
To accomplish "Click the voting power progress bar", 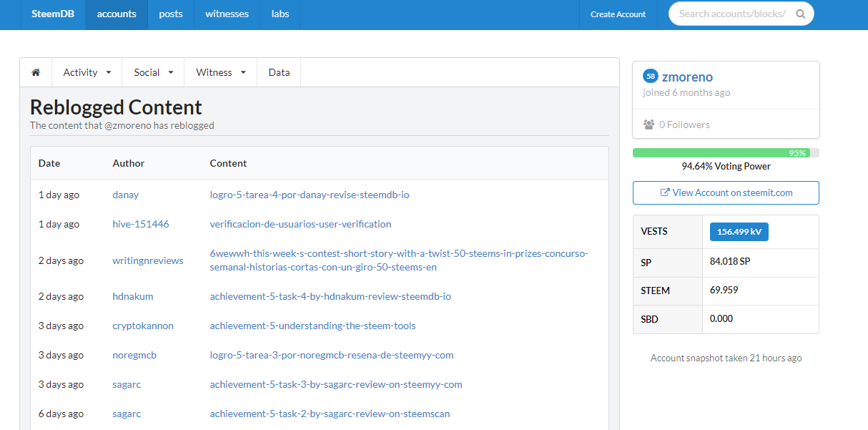I will point(726,152).
